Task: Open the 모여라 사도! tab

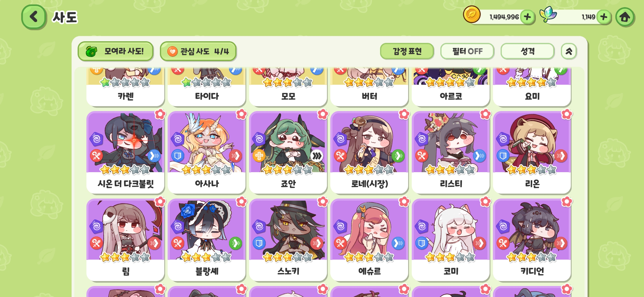Action: point(116,51)
